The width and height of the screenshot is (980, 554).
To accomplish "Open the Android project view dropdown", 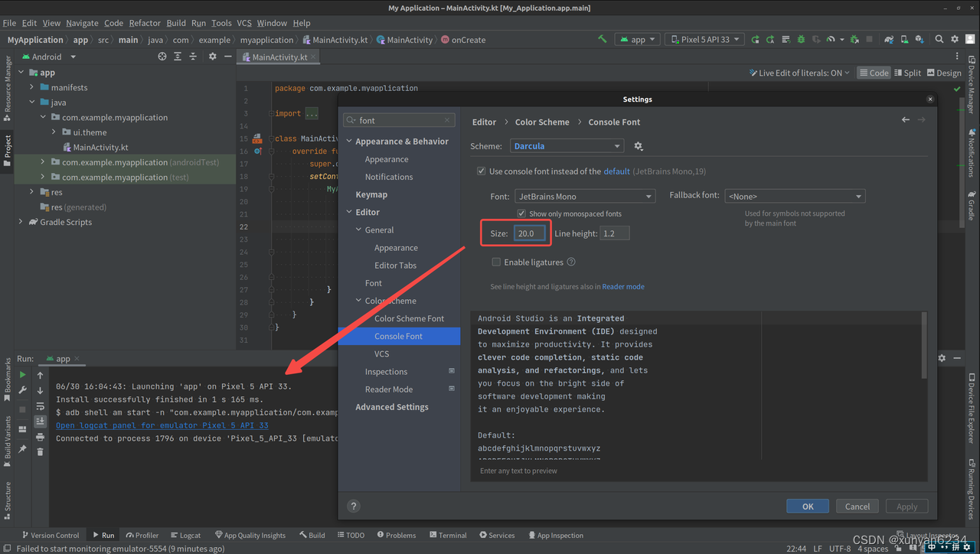I will (x=48, y=57).
